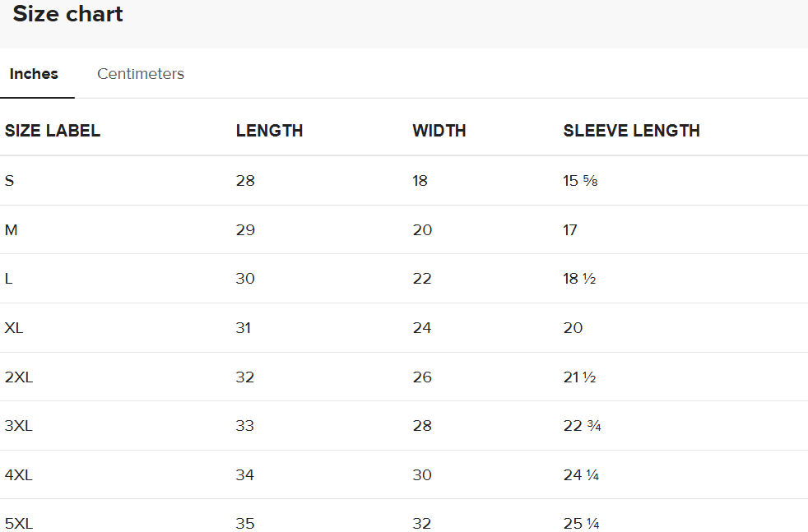Click sleeve length value 24 ¼
This screenshot has width=808, height=532.
tap(581, 475)
